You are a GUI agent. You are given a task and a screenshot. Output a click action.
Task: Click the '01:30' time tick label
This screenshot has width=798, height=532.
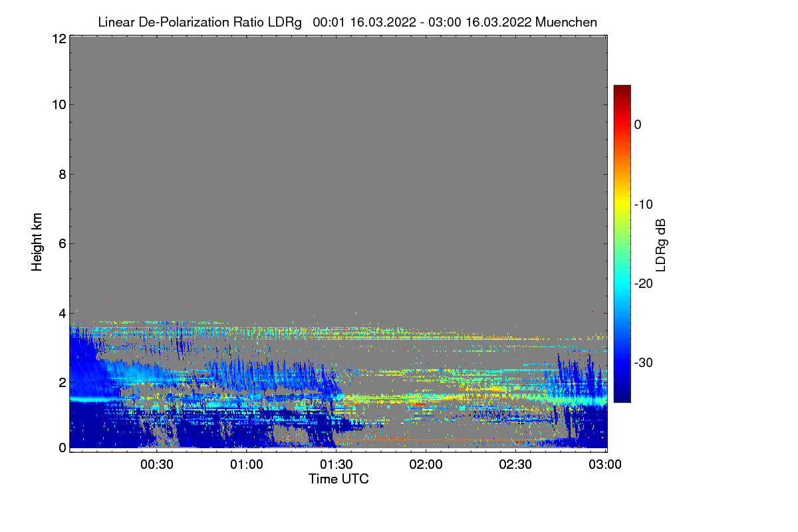(x=336, y=465)
